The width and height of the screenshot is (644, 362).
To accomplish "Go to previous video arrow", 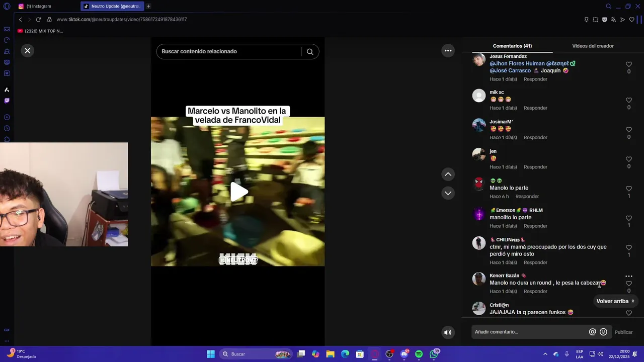I will click(x=448, y=174).
